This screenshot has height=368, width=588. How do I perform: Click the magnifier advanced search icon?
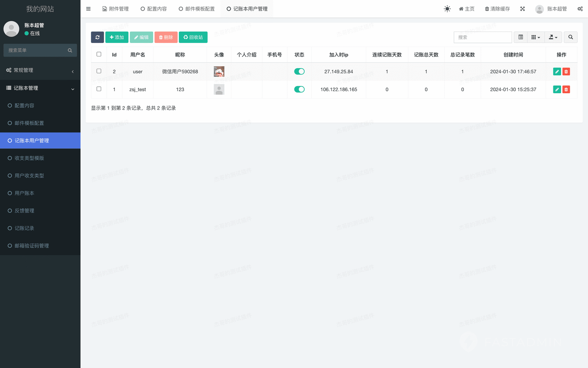570,37
